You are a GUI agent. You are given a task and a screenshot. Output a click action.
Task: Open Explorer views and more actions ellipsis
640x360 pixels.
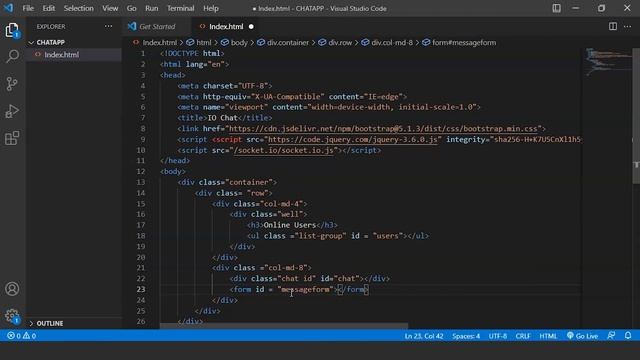click(108, 27)
